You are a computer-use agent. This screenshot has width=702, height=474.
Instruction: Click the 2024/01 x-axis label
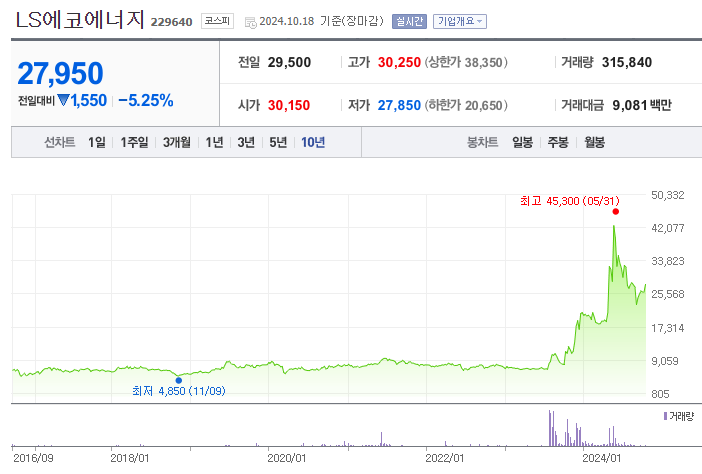click(602, 458)
